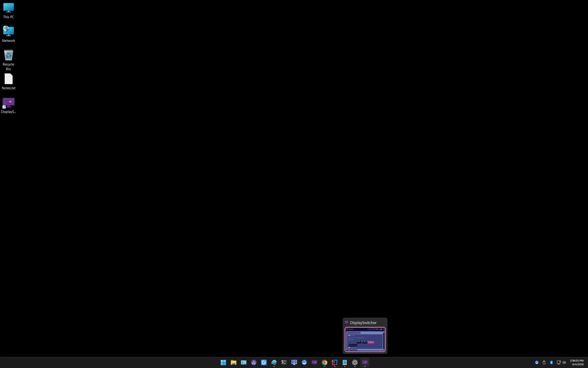Viewport: 588px width, 368px height.
Task: Open the Paint palette taskbar icon
Action: (274, 362)
